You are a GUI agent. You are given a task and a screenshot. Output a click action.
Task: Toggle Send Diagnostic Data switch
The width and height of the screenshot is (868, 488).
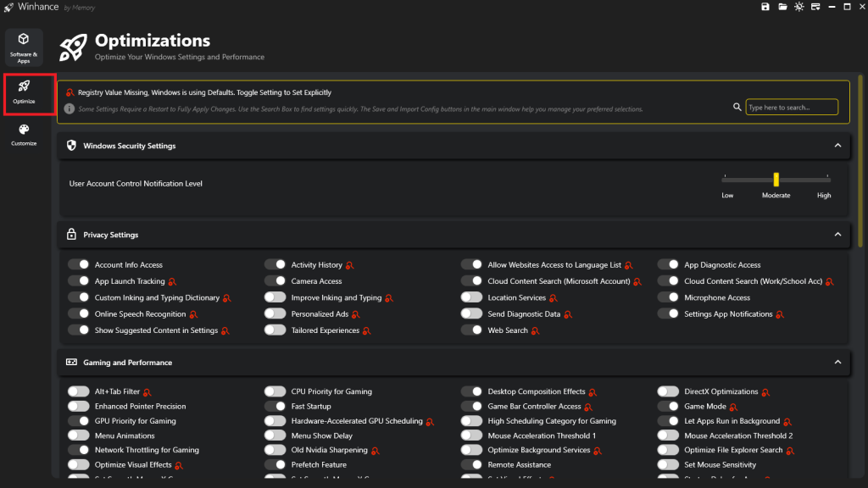point(471,313)
